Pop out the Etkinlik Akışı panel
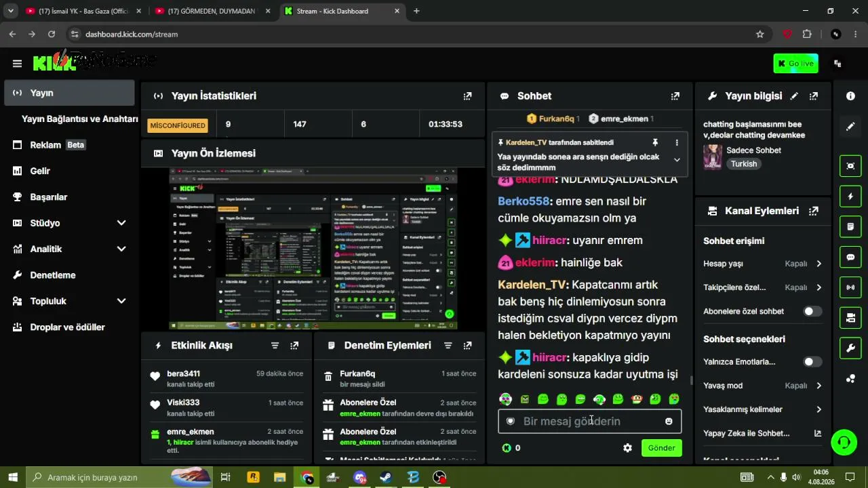Viewport: 868px width, 488px height. (294, 346)
